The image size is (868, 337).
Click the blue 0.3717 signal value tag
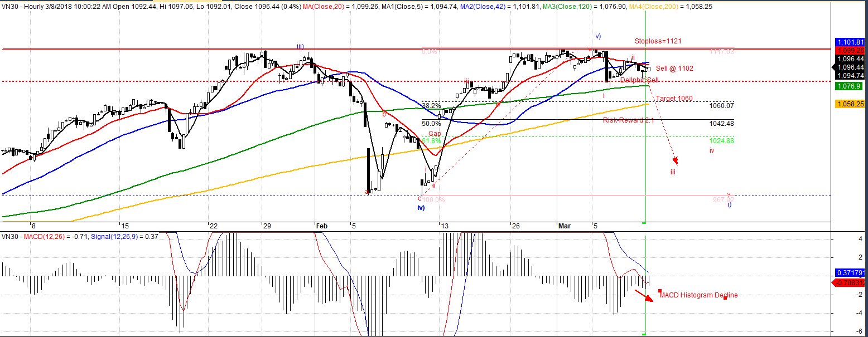pos(850,273)
